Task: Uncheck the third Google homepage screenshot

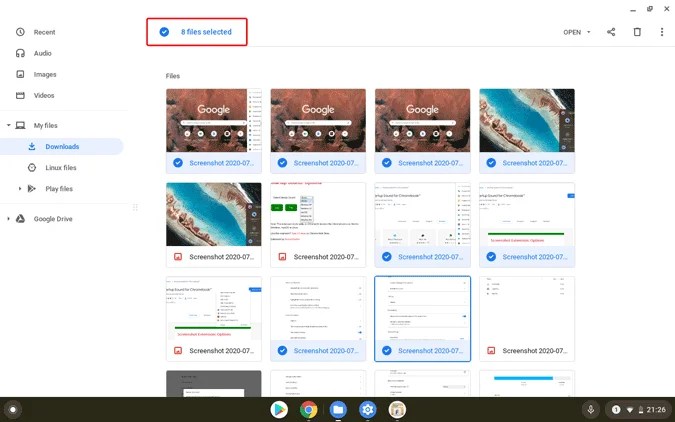Action: click(387, 163)
